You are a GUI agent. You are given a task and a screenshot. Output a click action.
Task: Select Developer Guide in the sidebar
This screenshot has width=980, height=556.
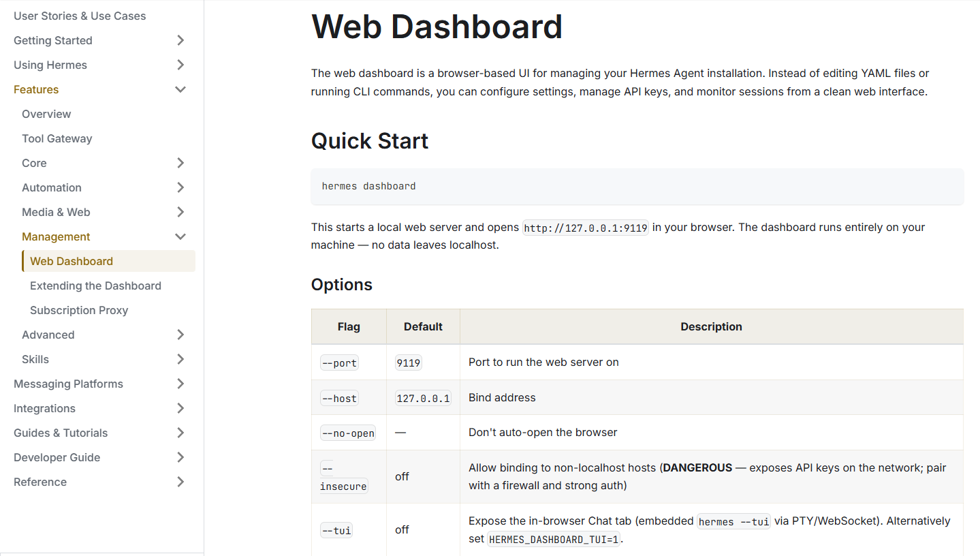(57, 457)
